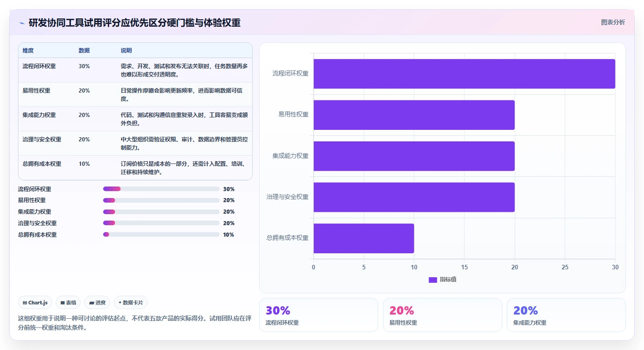Image resolution: width=644 pixels, height=350 pixels.
Task: Click the 易用性权重 bar in the chart
Action: point(414,115)
